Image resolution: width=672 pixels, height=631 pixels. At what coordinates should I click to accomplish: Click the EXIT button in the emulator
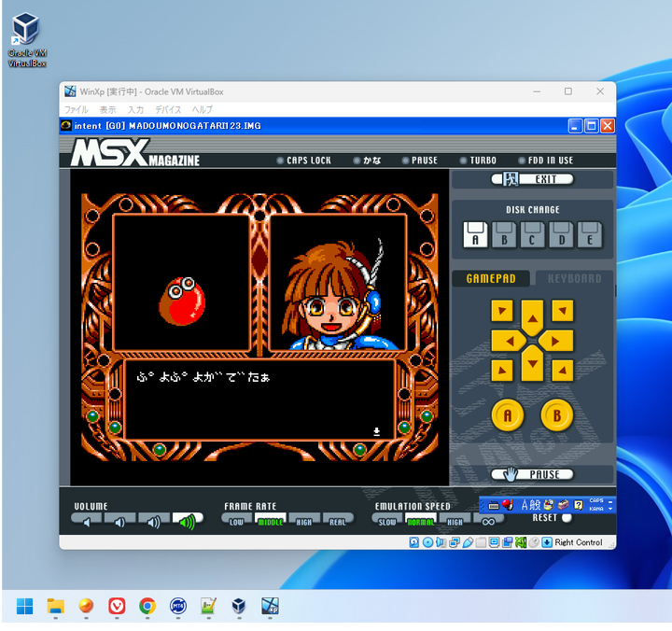[x=532, y=179]
